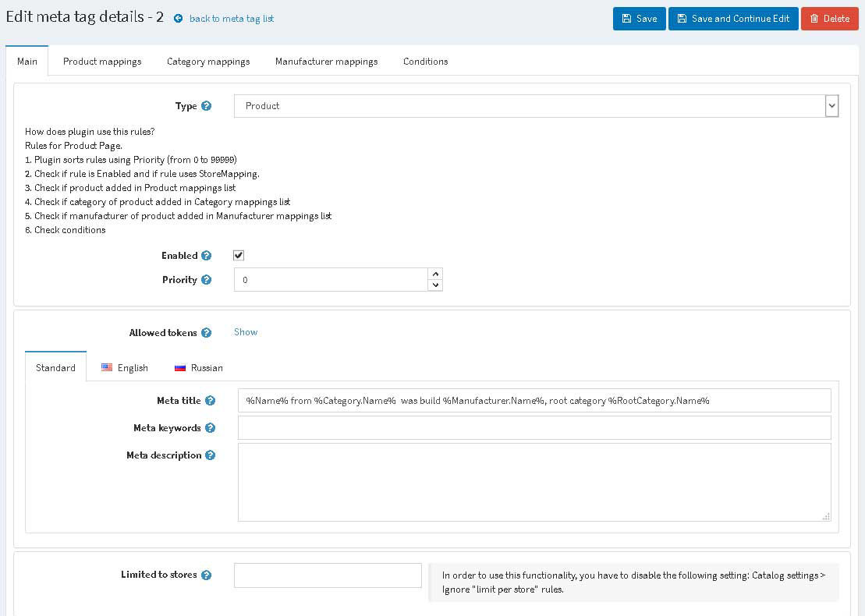Click into the Meta description textarea
The height and width of the screenshot is (616, 865).
point(534,482)
